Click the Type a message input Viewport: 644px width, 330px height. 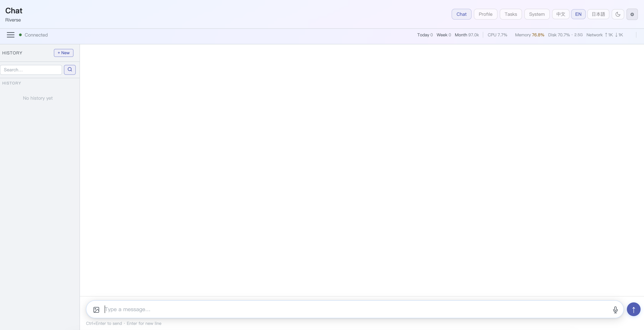tap(355, 309)
